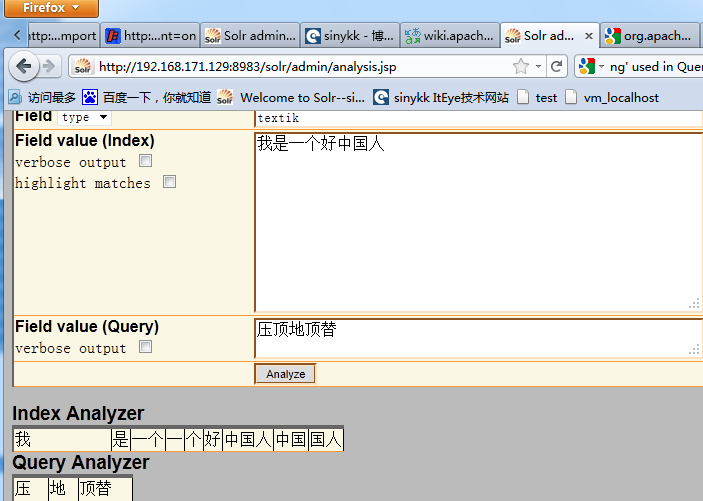Screen dimensions: 703x501
Task: Switch to the 'wiki.apach...' tab
Action: pos(450,35)
